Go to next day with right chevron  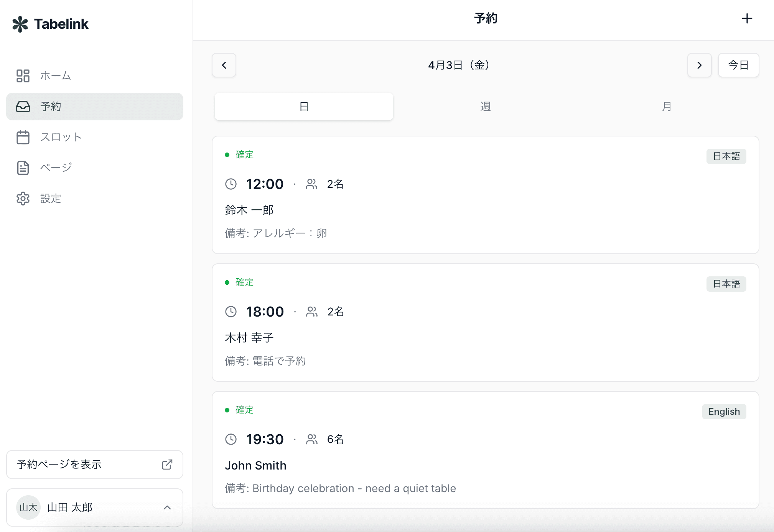[x=699, y=65]
